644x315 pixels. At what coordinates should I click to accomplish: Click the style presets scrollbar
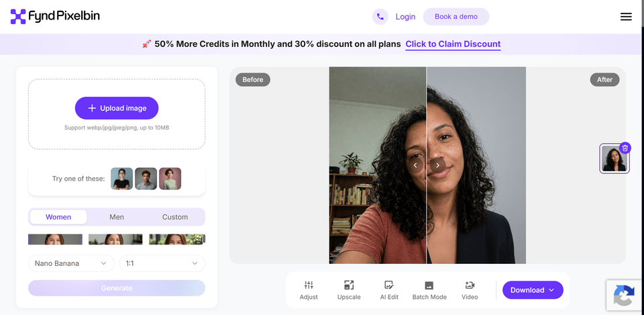(204, 239)
